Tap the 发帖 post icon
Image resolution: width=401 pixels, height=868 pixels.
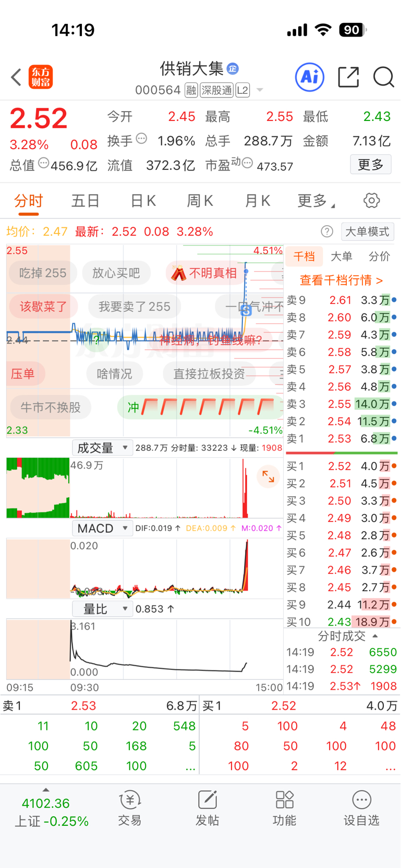[x=207, y=808]
